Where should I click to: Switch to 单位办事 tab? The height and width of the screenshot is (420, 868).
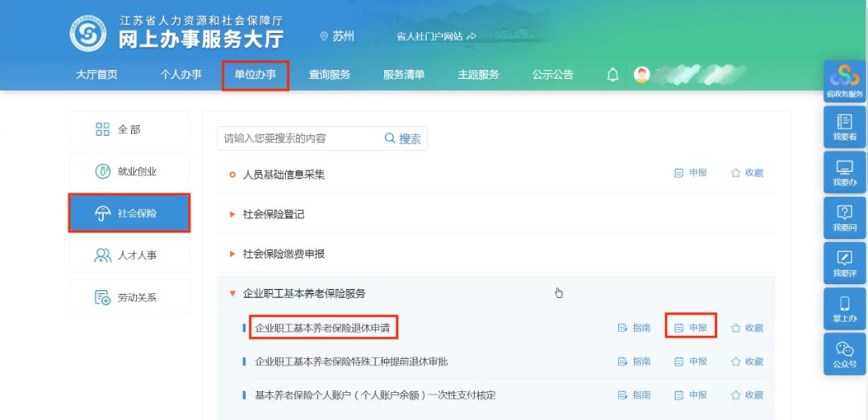[x=256, y=75]
